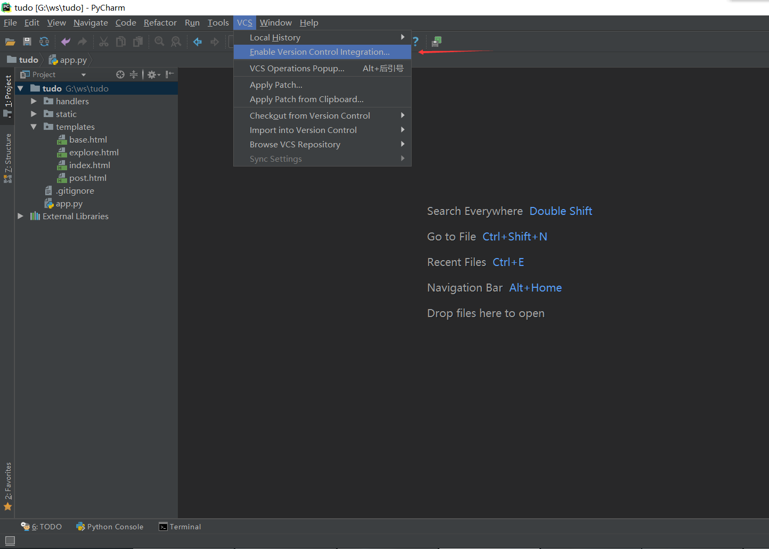The image size is (769, 549).
Task: Select explore.html in project tree
Action: (88, 153)
